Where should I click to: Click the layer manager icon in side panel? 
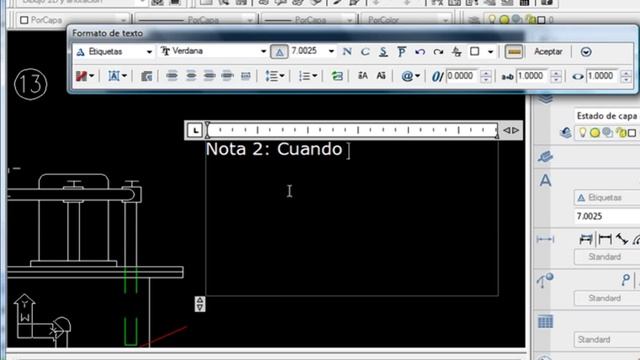[x=565, y=132]
